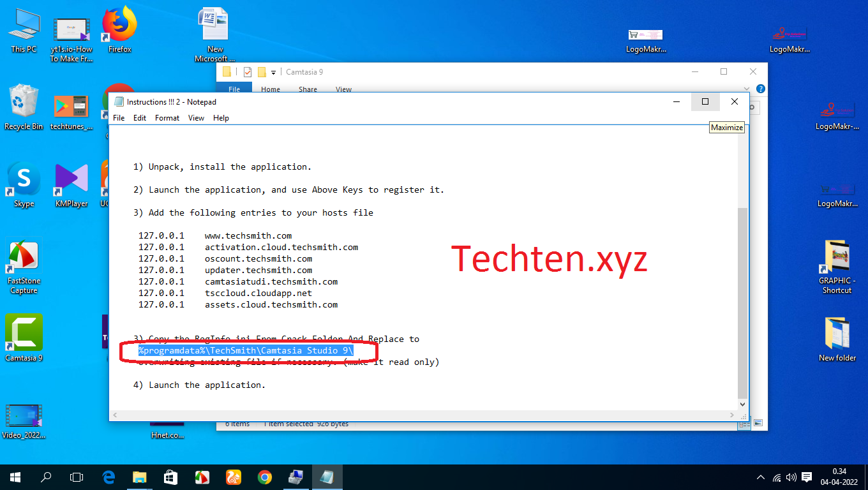Launch Camtasia 9 desktop shortcut
Viewport: 868px width, 490px height.
24,338
